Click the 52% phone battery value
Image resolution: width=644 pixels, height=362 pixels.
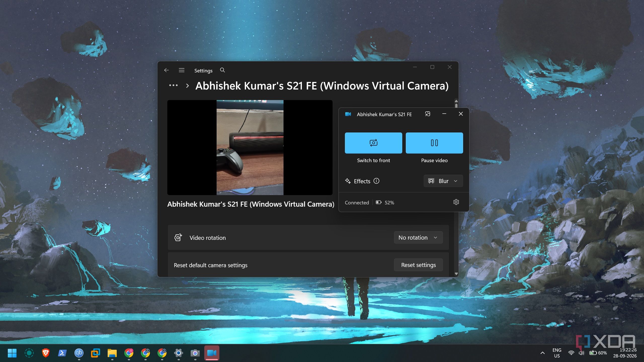coord(389,203)
